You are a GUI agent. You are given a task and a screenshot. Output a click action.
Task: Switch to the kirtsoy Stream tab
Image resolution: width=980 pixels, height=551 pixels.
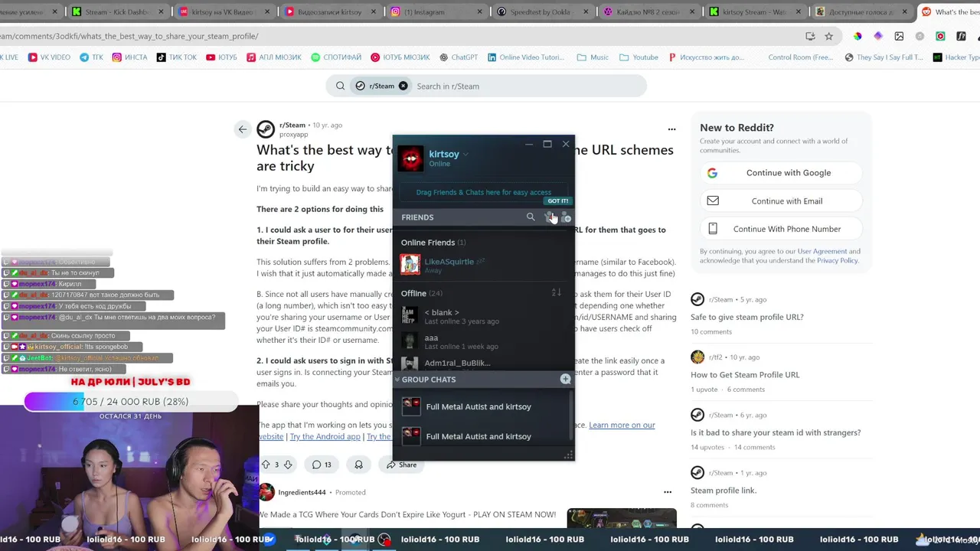pyautogui.click(x=754, y=11)
